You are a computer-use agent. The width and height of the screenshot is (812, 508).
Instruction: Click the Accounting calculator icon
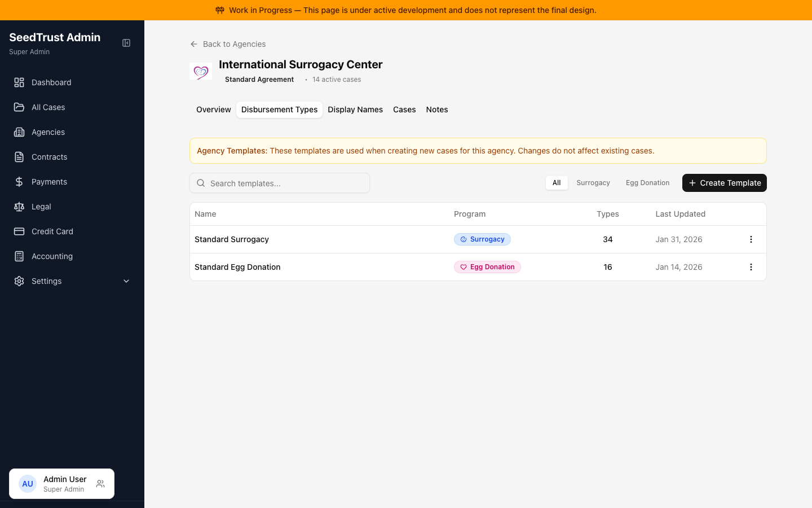pyautogui.click(x=19, y=256)
